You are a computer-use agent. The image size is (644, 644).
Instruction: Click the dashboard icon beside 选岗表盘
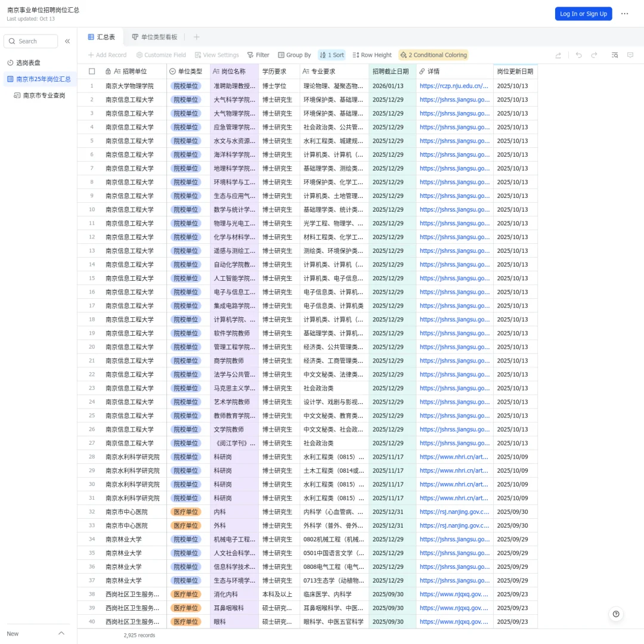(10, 63)
